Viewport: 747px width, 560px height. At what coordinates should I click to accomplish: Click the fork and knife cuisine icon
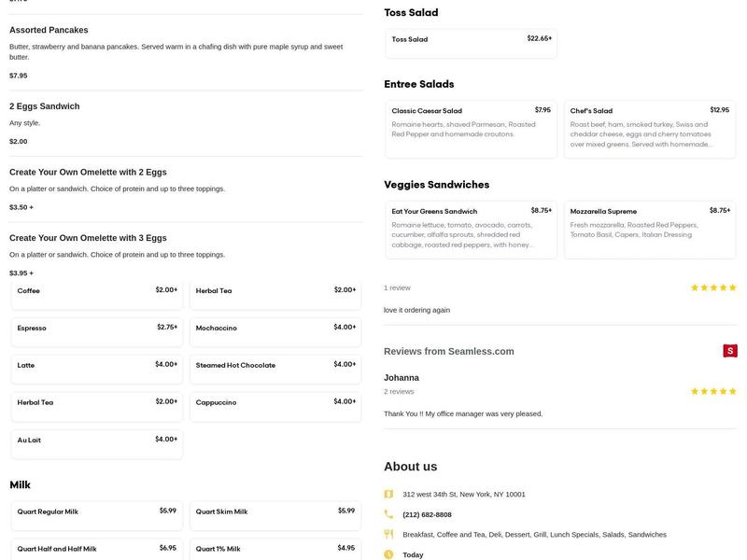[x=388, y=535]
